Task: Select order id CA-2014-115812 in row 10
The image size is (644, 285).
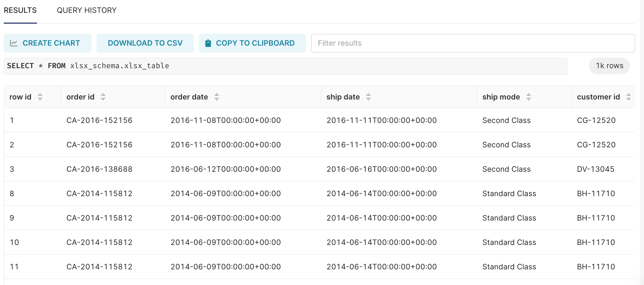Action: (x=99, y=242)
